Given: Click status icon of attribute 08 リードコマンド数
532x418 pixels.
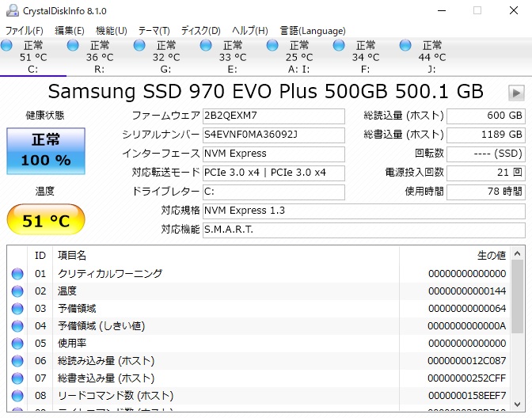Looking at the screenshot, I should coord(17,396).
